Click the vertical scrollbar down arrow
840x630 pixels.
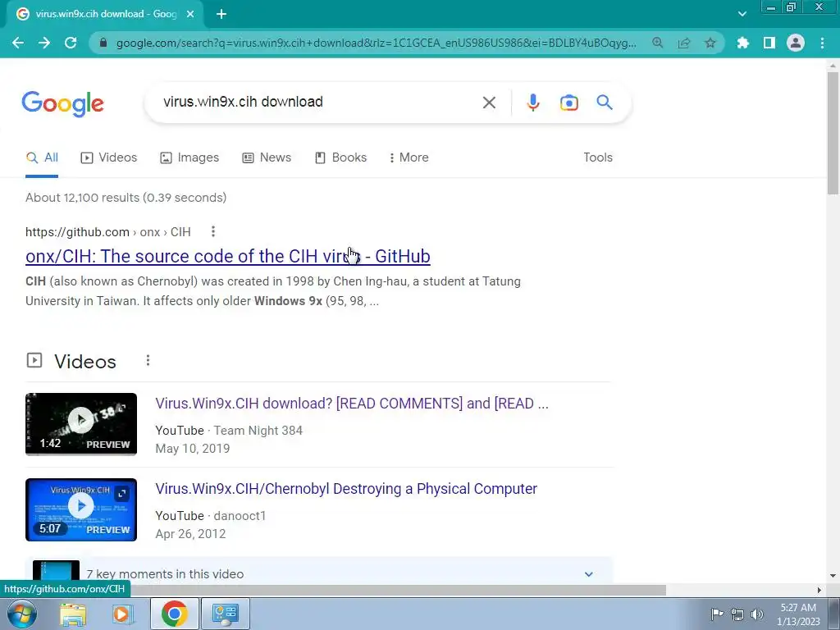[833, 576]
